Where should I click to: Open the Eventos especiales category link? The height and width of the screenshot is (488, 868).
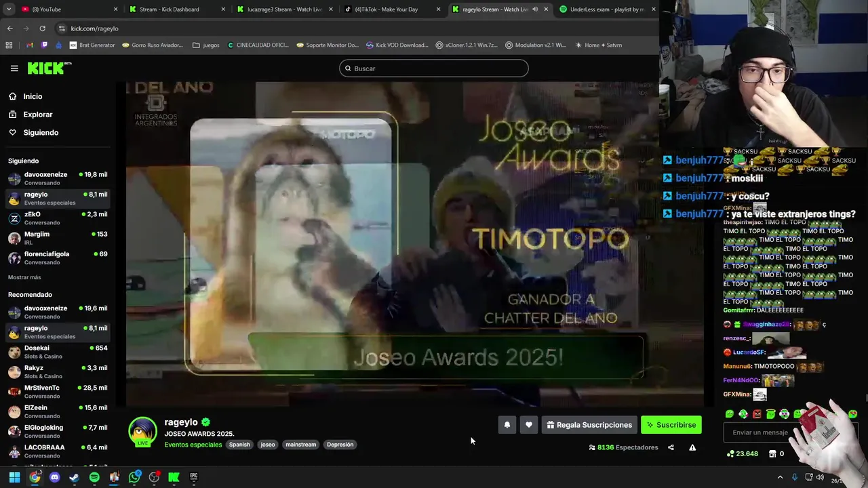pyautogui.click(x=193, y=445)
